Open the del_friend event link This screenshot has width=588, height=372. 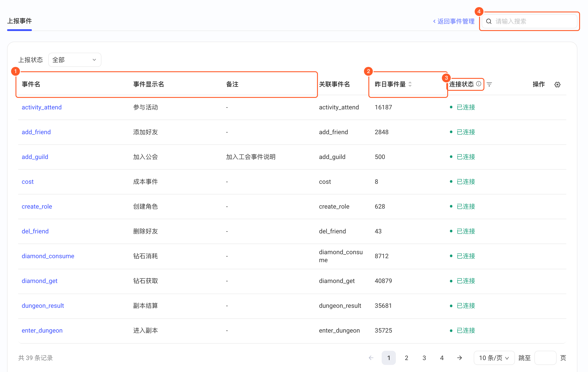[35, 231]
